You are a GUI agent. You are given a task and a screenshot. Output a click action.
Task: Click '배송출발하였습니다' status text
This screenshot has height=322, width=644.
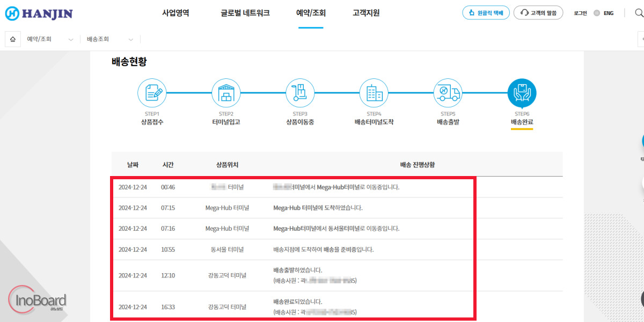298,270
